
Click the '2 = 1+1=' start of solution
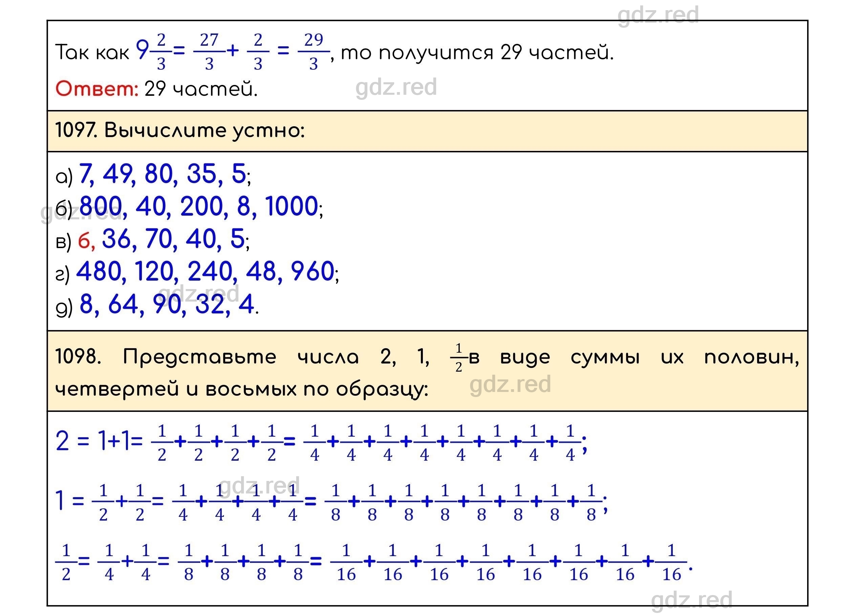pos(99,441)
